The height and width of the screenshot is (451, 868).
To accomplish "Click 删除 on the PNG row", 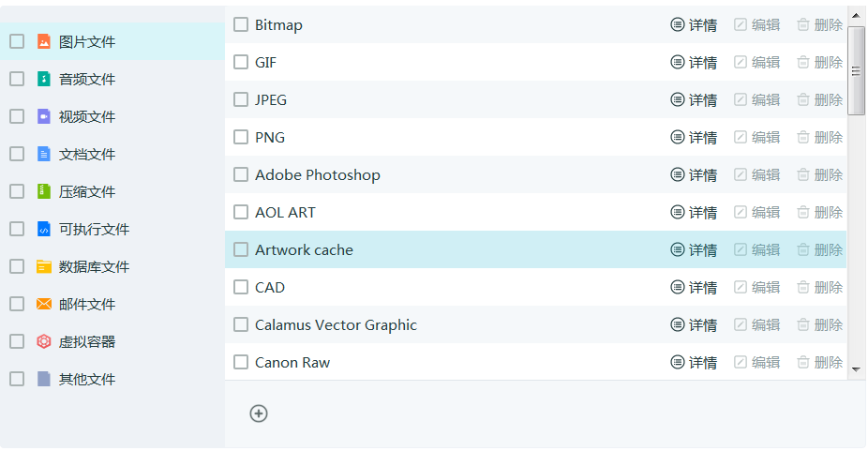I will [820, 138].
